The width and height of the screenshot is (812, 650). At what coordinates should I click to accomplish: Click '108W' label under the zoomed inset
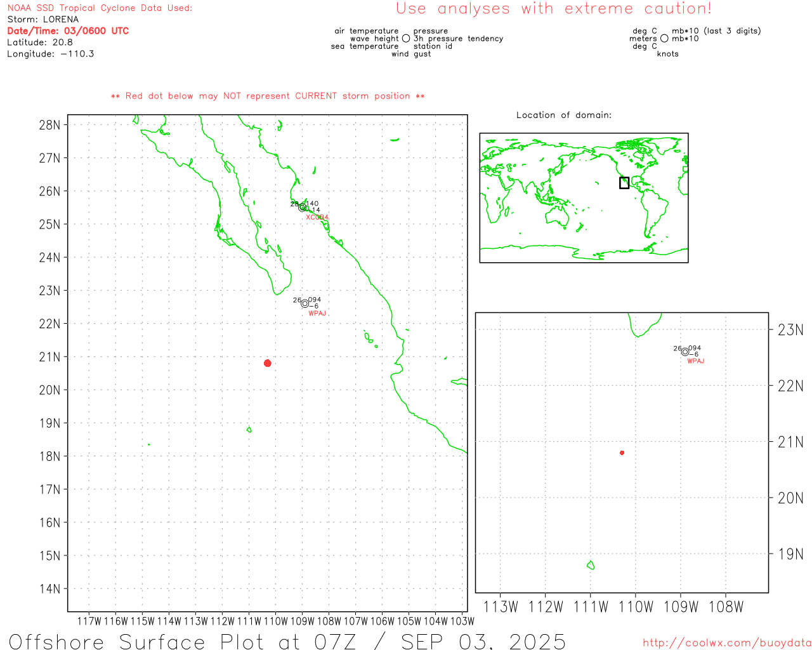point(726,607)
